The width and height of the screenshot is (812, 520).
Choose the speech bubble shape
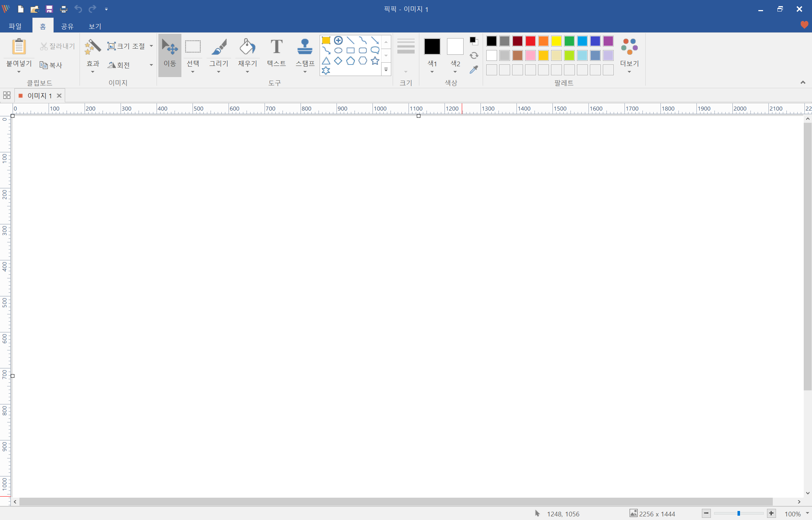tap(375, 50)
